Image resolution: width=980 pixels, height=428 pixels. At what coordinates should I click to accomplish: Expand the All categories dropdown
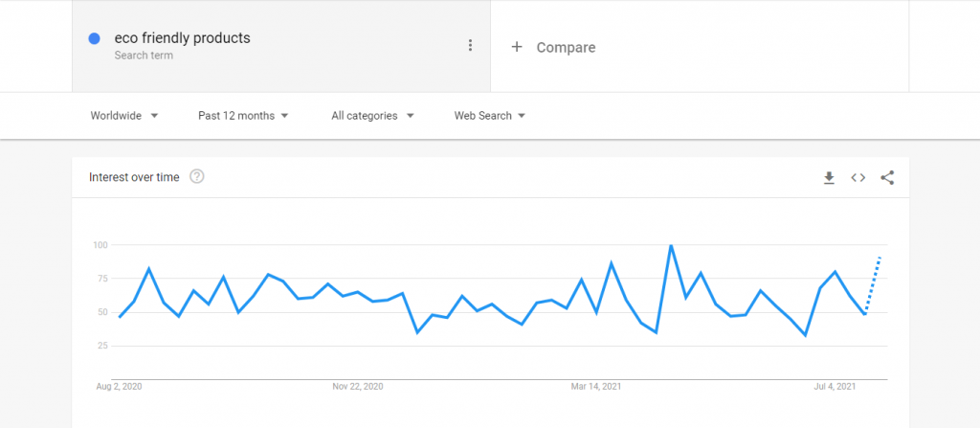pyautogui.click(x=373, y=116)
